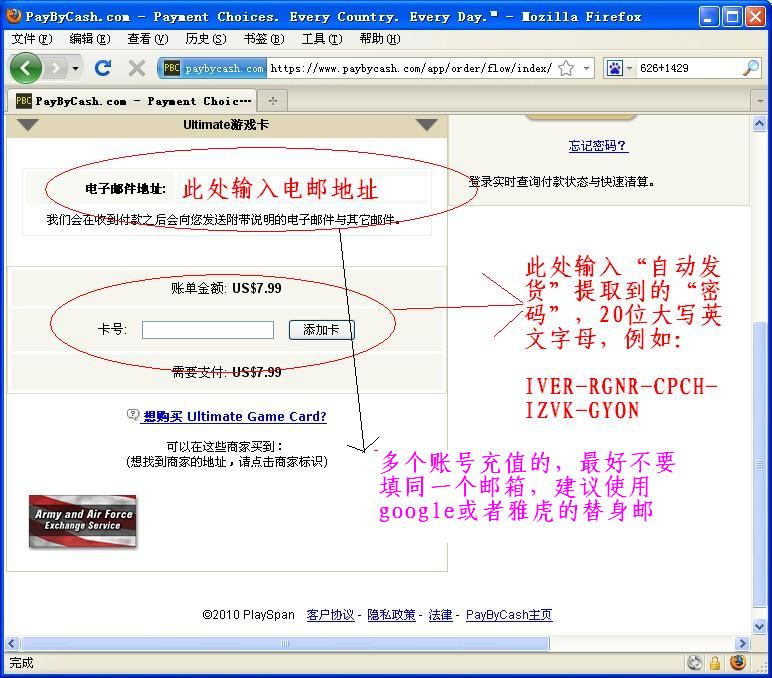Bookmark this page with the star icon
This screenshot has width=772, height=678.
(x=566, y=68)
